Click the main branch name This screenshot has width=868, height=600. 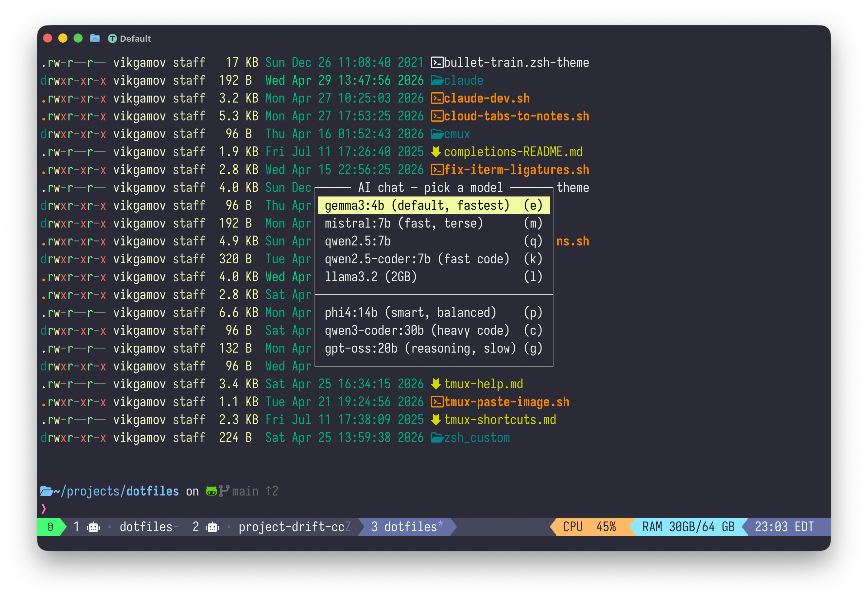(x=245, y=491)
